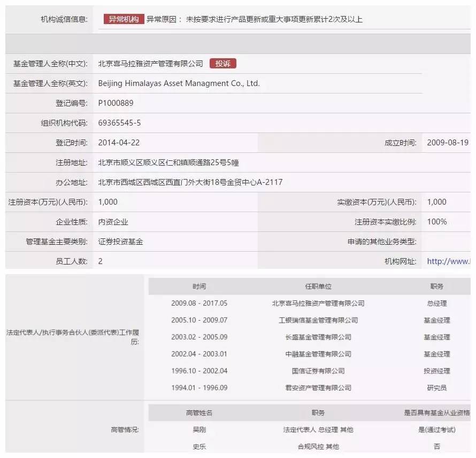This screenshot has width=476, height=458.
Task: Click the period 1996.10 - 2002.04
Action: tap(199, 371)
